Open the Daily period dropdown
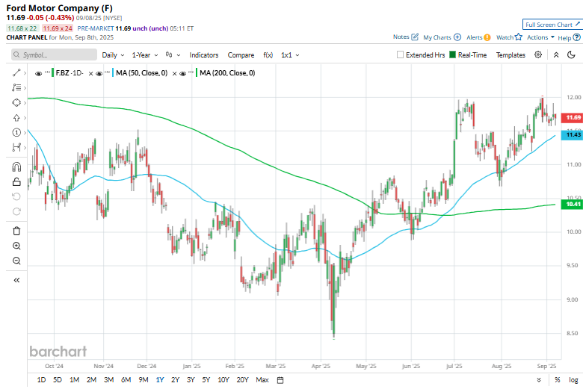This screenshot has height=392, width=583. pyautogui.click(x=113, y=55)
